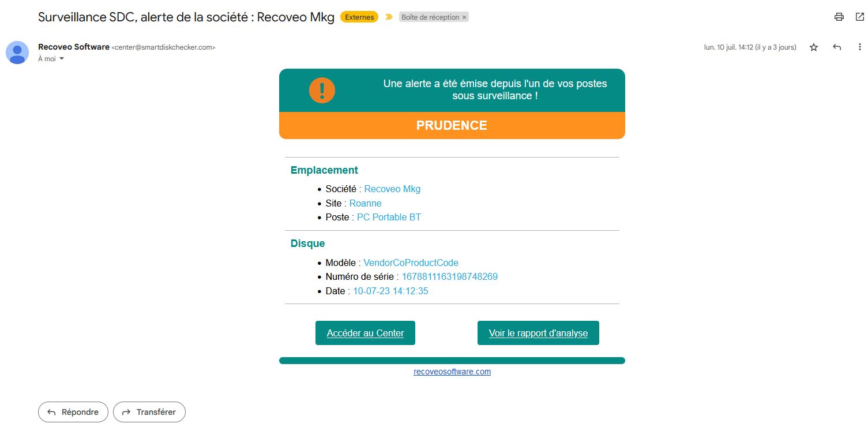
Task: Click the Accéder au Center button
Action: click(x=365, y=333)
